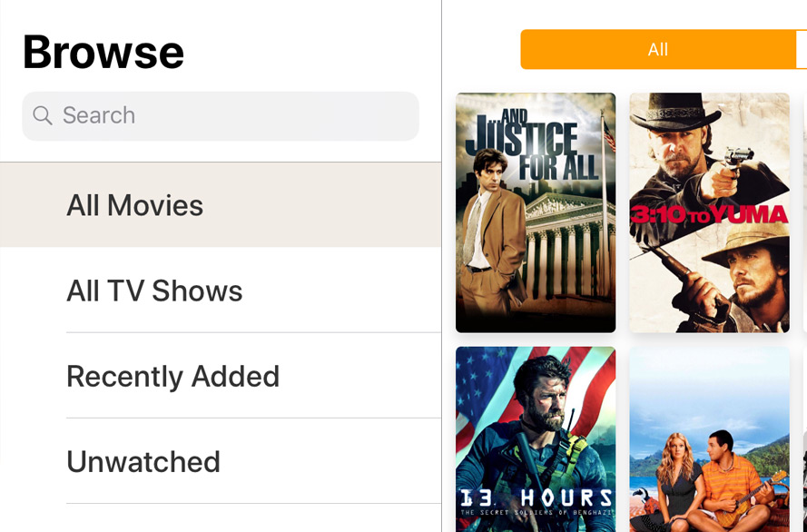This screenshot has height=532, width=807.
Task: Select the orange All segment
Action: pyautogui.click(x=657, y=49)
